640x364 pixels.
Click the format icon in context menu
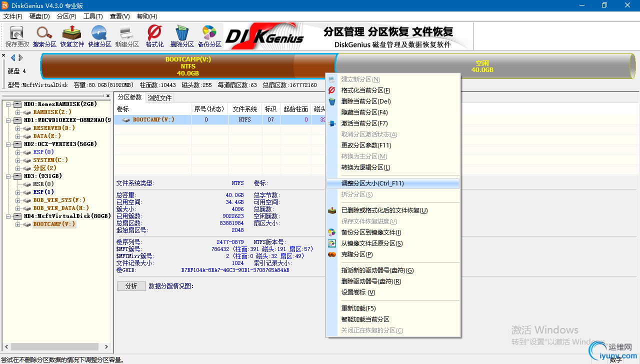pyautogui.click(x=331, y=90)
